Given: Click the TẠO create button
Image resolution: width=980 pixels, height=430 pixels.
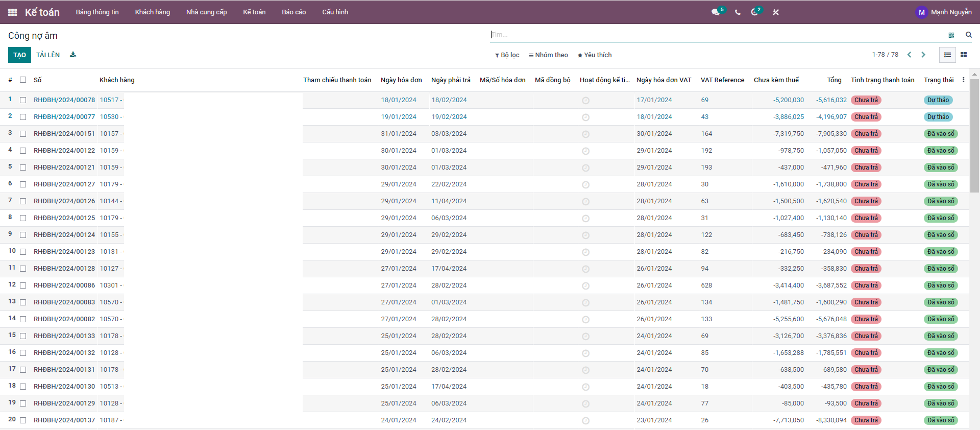Looking at the screenshot, I should click(x=19, y=55).
